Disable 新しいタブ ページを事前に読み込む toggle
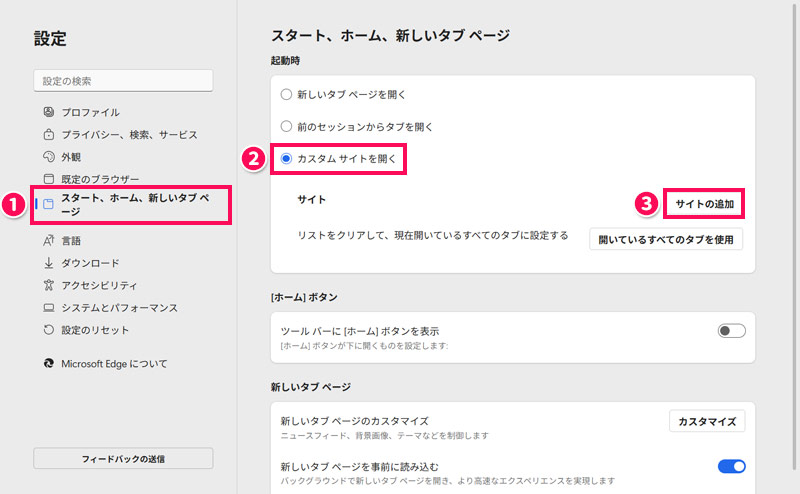 tap(731, 466)
